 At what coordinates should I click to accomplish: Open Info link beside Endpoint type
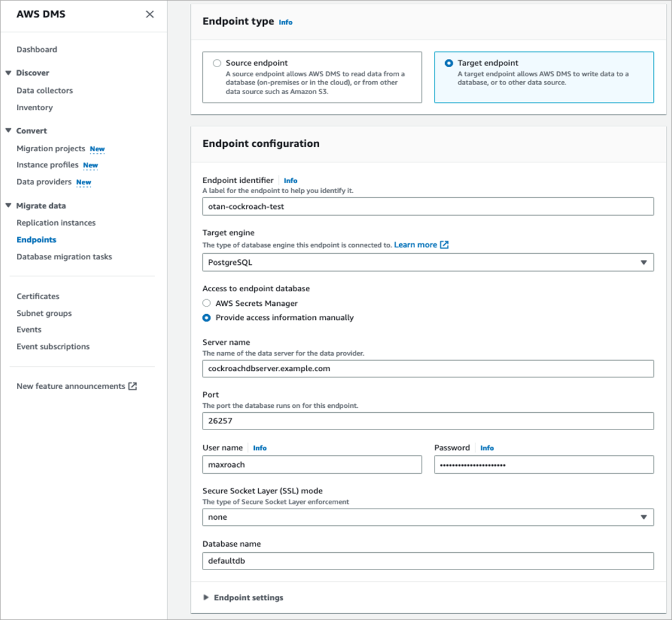coord(286,22)
